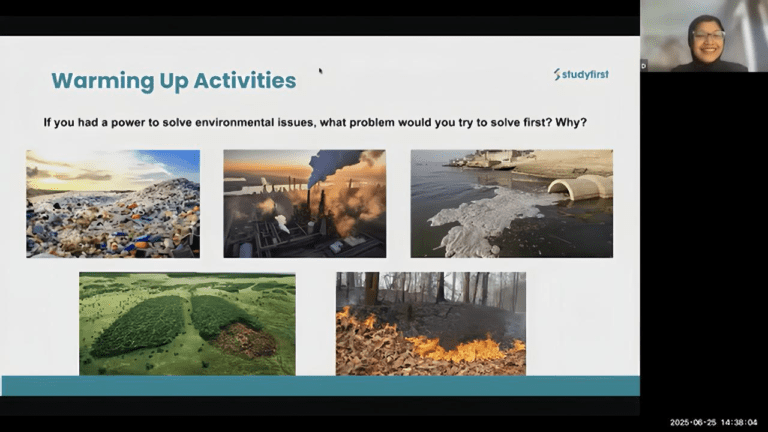The image size is (768, 432).
Task: Click the studyfirst brand name text
Action: (x=586, y=74)
